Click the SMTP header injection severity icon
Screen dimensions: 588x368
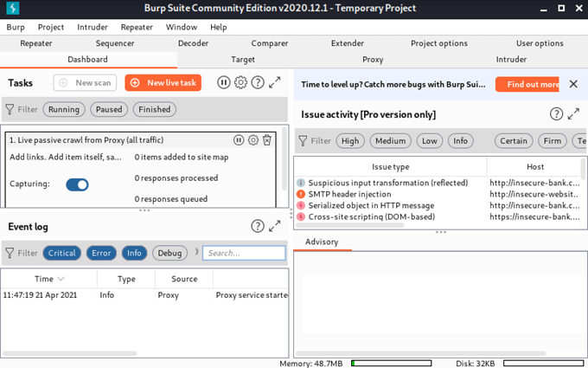pyautogui.click(x=301, y=194)
